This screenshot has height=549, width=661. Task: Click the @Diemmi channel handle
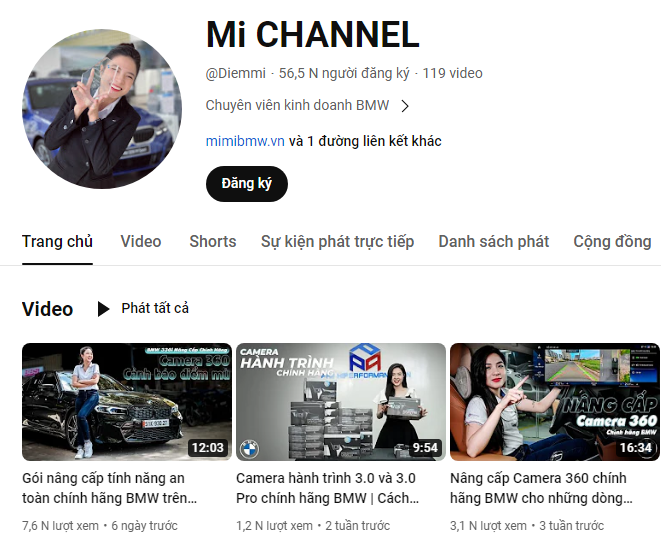[x=236, y=73]
